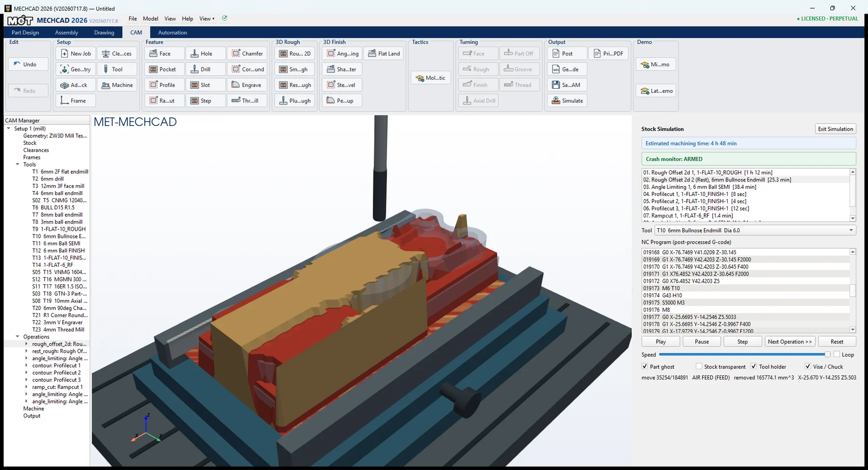Click the Flat Land finish icon
The image size is (868, 470).
pos(372,54)
